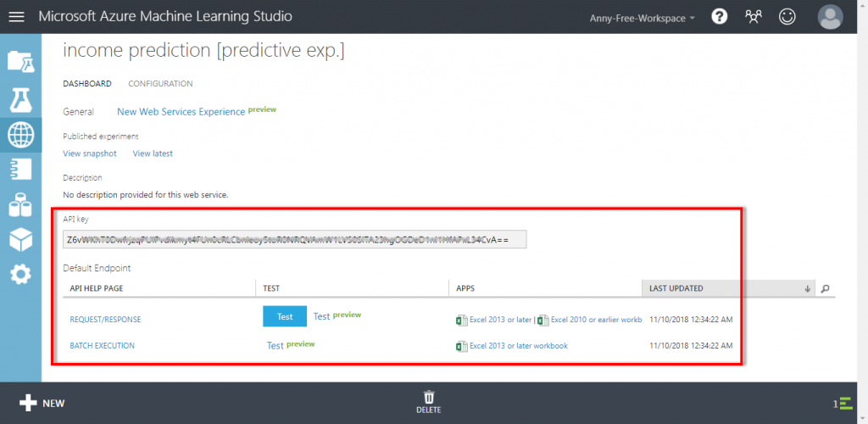Open the Excel 2013 or later workbook link
868x424 pixels.
519,346
